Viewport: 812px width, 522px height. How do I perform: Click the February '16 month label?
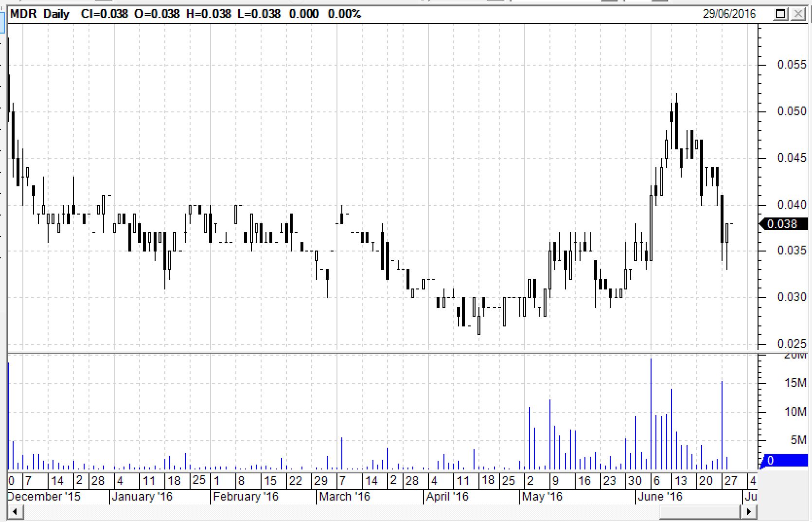246,497
